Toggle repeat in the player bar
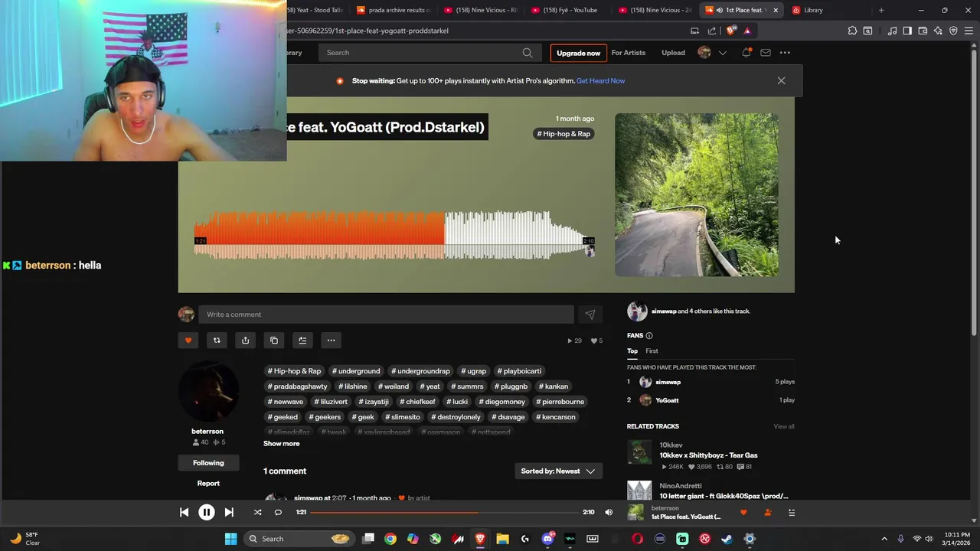This screenshot has height=551, width=980. point(278,512)
